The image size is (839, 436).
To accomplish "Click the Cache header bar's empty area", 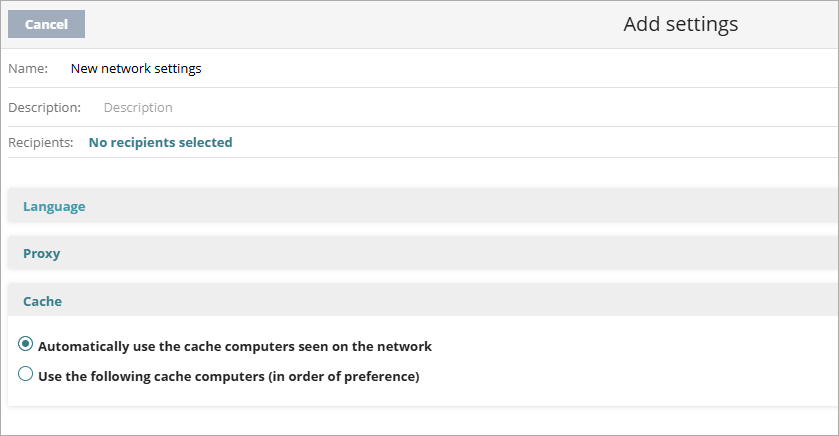I will pyautogui.click(x=450, y=300).
